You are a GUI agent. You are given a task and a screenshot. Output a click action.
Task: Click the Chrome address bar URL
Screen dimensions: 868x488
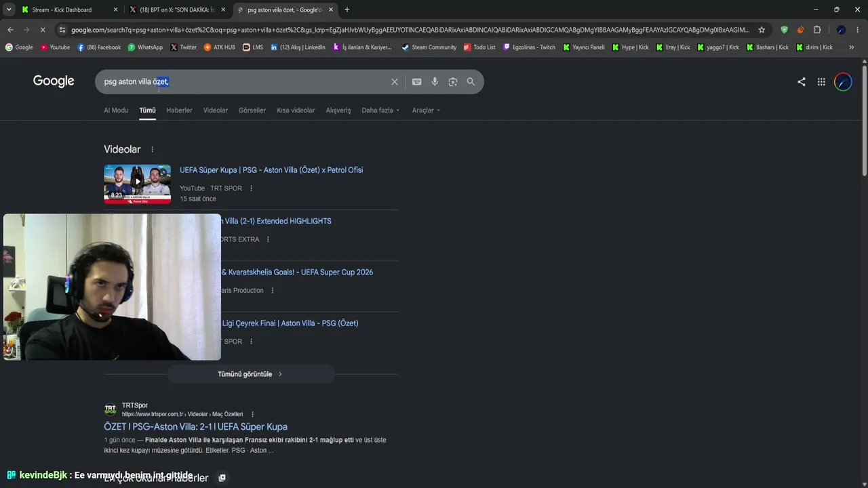[410, 30]
